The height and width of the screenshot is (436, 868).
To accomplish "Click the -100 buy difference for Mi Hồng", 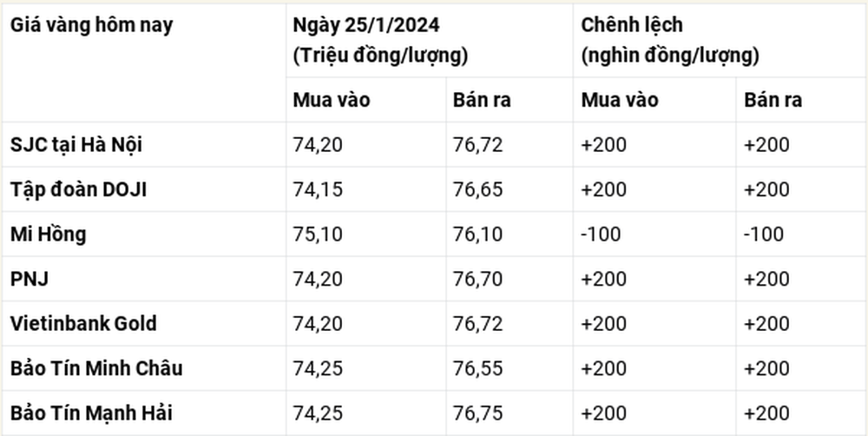I will click(601, 235).
